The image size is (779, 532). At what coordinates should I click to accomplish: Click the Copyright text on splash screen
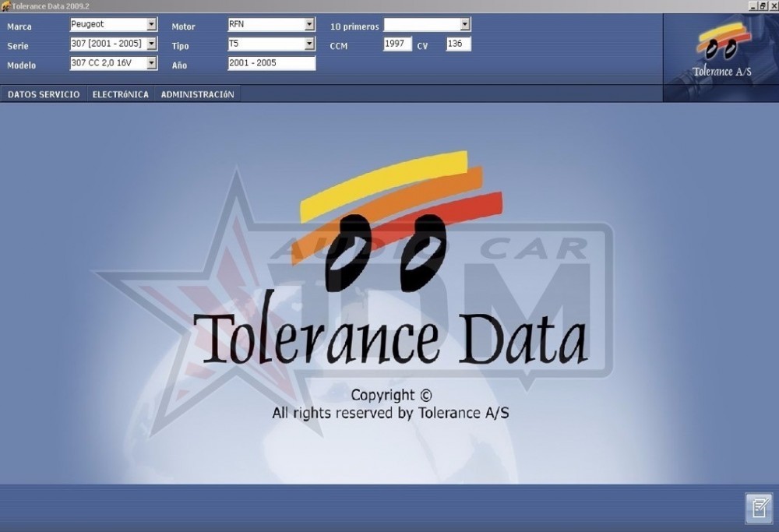click(392, 395)
